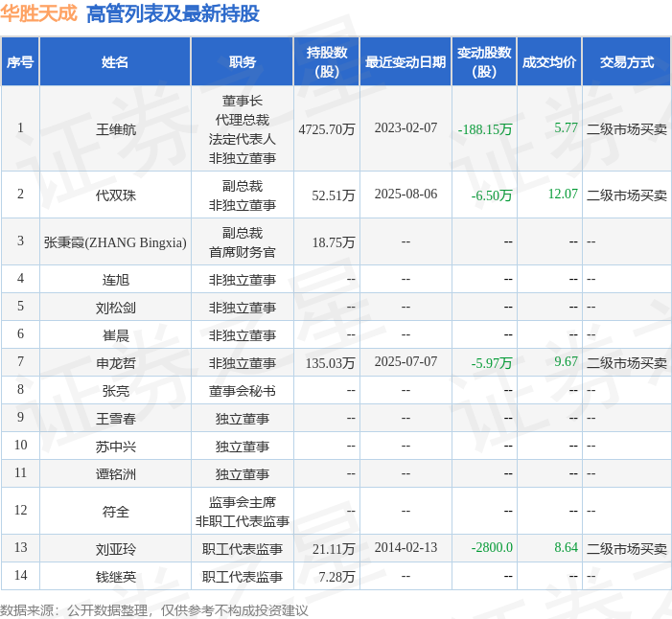Click the 成交均价 column header

[x=549, y=62]
